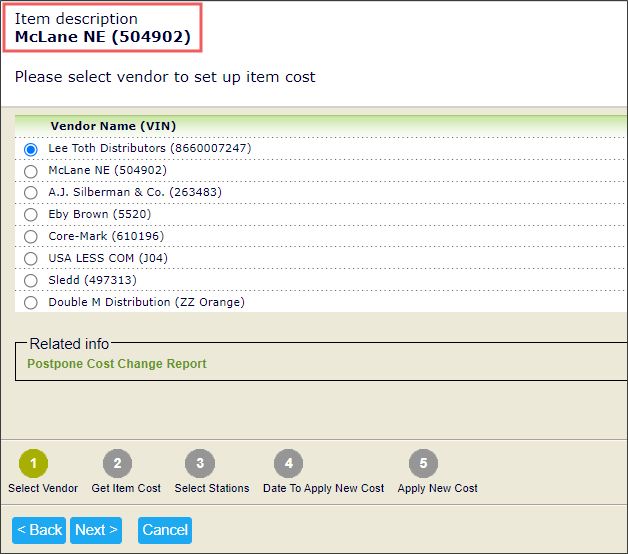Pick Eby Brown (5520) radio button
This screenshot has height=554, width=628.
tap(31, 215)
